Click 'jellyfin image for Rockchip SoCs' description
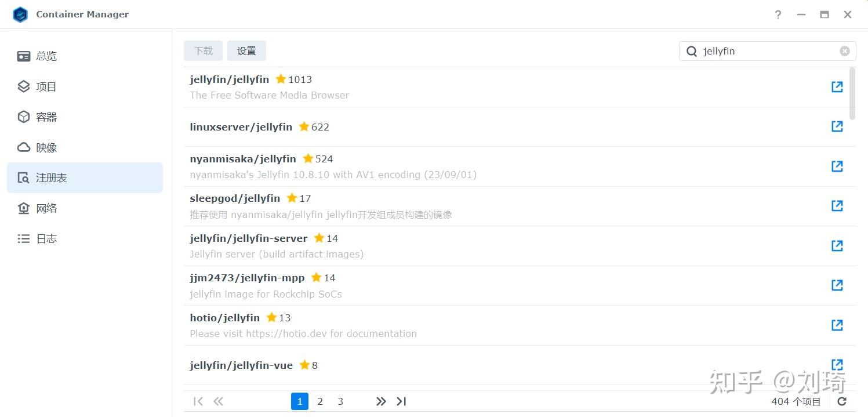This screenshot has height=417, width=868. (x=266, y=294)
